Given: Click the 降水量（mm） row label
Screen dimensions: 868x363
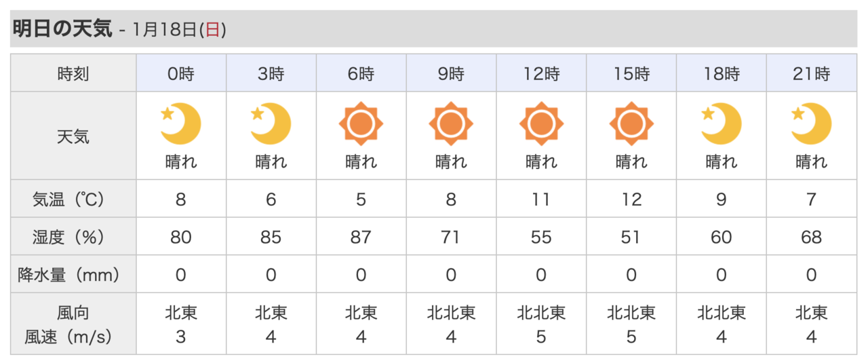Looking at the screenshot, I should click(73, 274).
